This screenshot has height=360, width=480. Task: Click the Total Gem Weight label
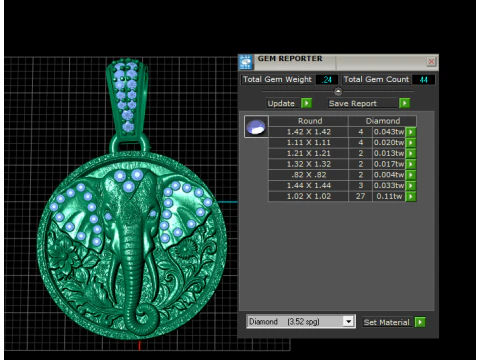tap(277, 79)
